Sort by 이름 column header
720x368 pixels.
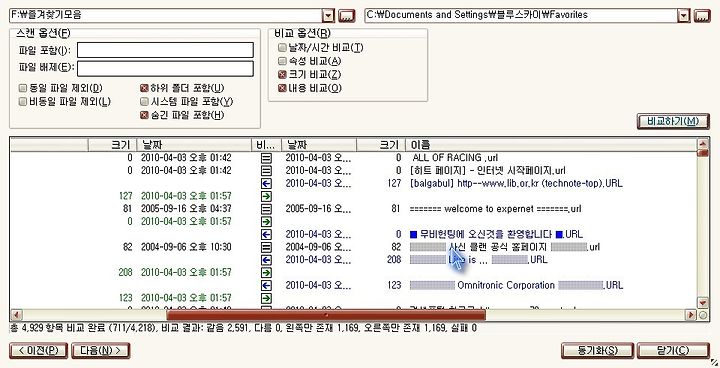[551, 145]
